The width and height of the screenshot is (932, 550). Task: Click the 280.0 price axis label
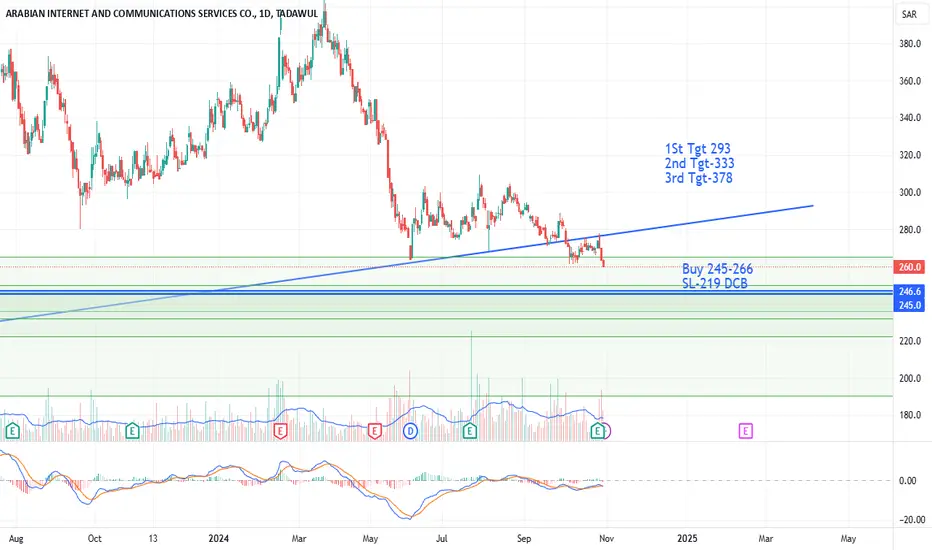click(x=909, y=230)
